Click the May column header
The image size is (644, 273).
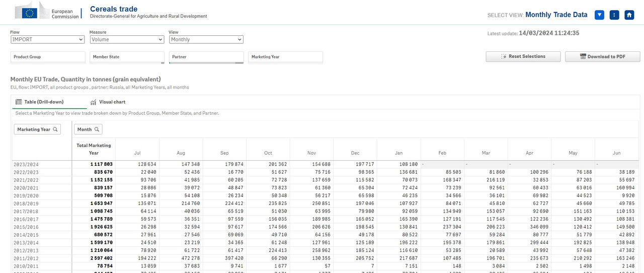(573, 153)
